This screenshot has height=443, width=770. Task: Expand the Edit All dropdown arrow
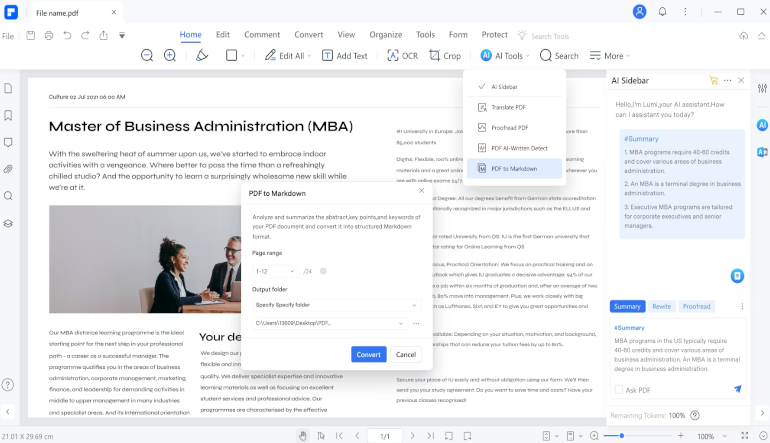(x=309, y=56)
